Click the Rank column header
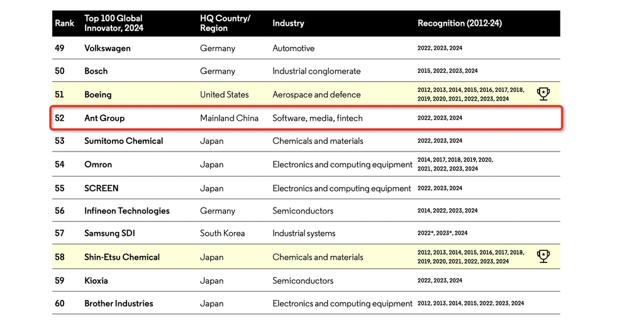The width and height of the screenshot is (644, 322). coord(64,23)
